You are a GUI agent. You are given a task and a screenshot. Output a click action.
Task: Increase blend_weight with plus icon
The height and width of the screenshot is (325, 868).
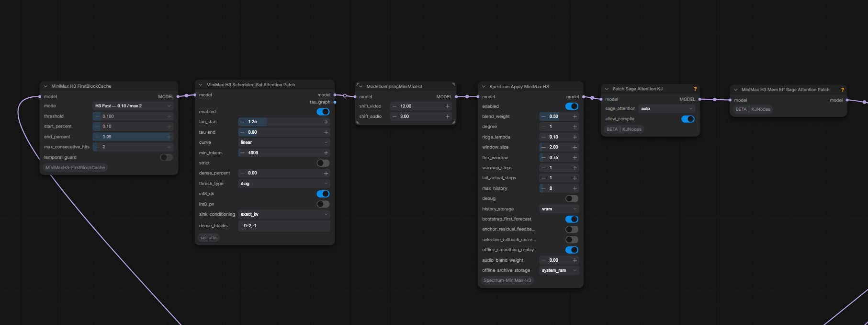click(575, 116)
